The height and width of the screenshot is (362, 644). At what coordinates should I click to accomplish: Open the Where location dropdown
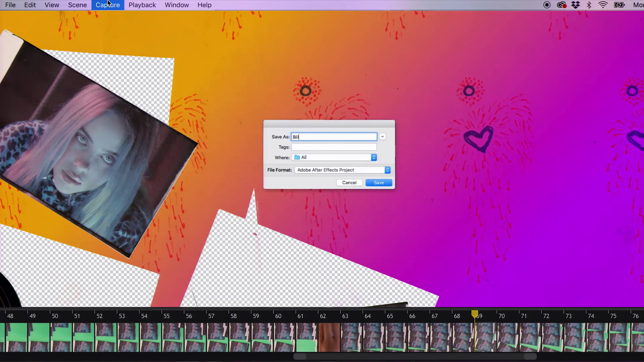374,157
